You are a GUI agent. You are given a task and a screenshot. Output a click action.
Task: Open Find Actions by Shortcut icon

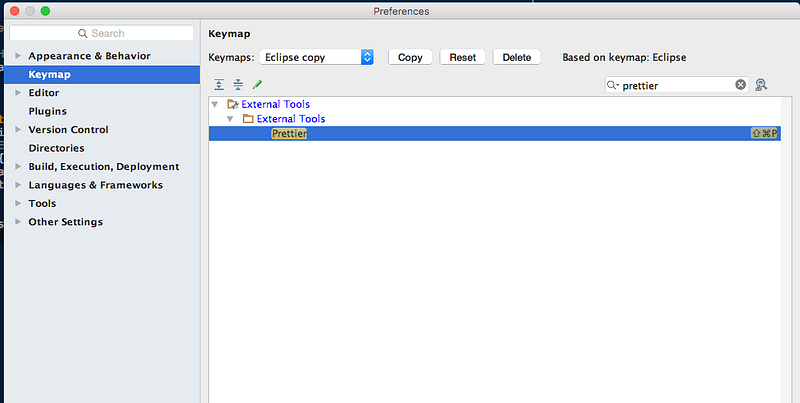pos(761,85)
